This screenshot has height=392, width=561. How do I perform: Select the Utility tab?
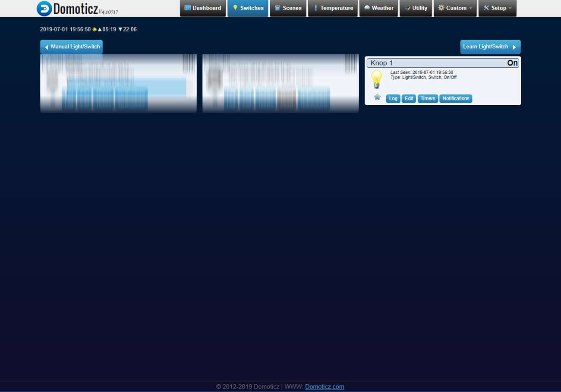[x=416, y=8]
